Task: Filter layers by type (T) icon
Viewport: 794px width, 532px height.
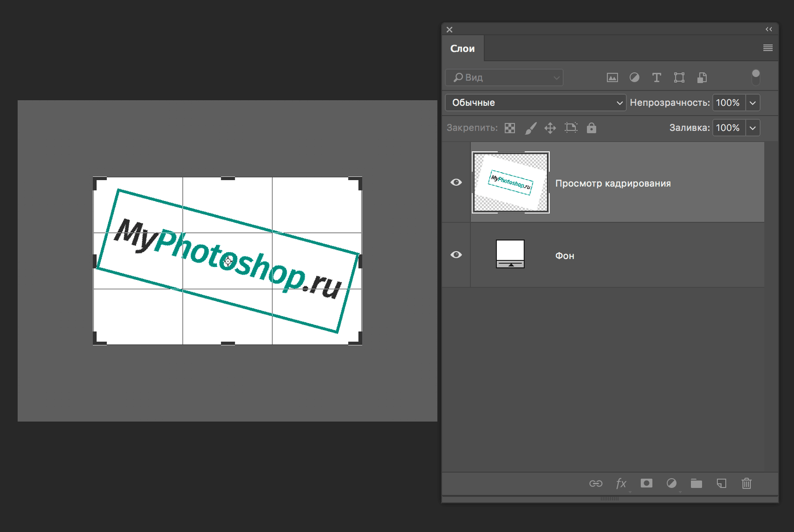Action: 657,77
